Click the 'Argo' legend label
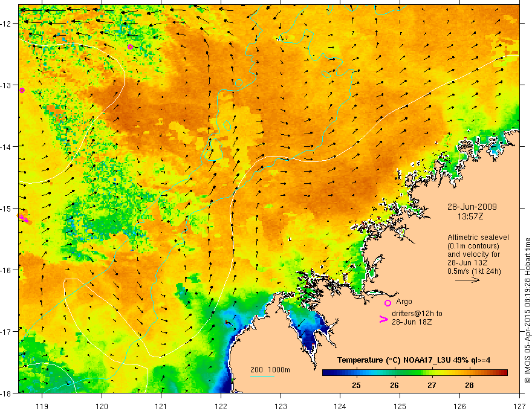Image resolution: width=532 pixels, height=411 pixels. 404,302
